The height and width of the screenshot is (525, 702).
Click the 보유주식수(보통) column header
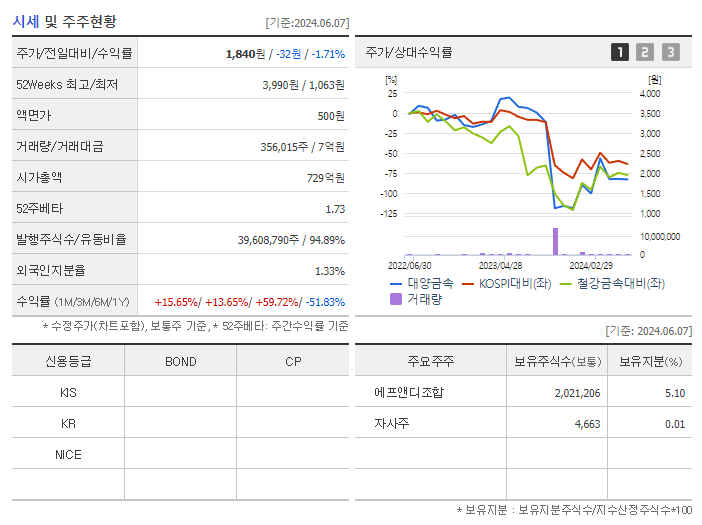[557, 361]
